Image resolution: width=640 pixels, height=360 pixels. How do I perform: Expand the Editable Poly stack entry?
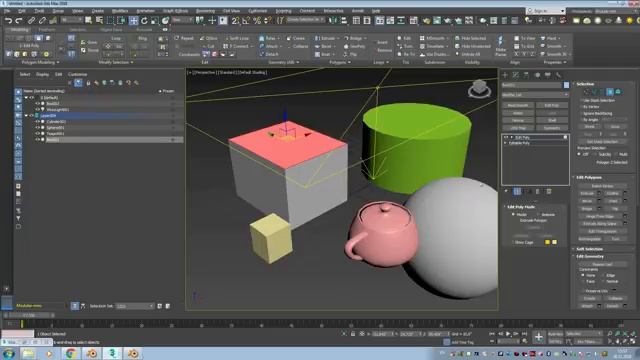pyautogui.click(x=506, y=143)
